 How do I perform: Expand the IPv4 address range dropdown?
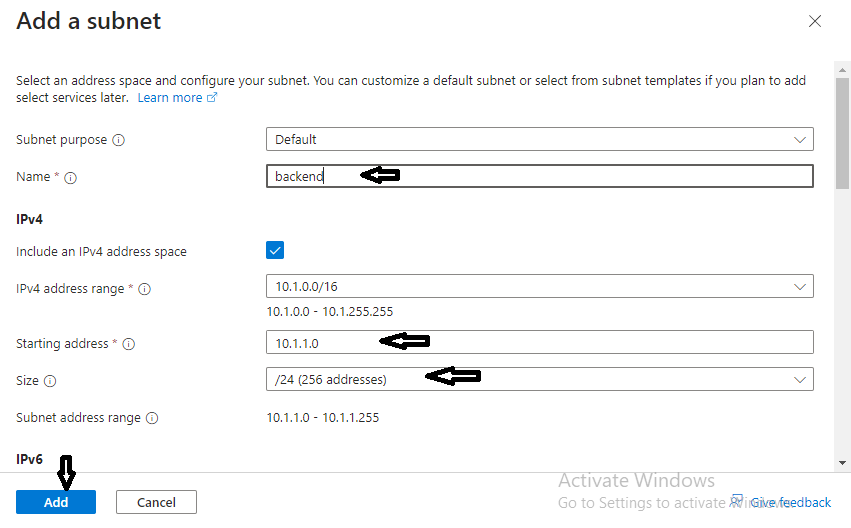[539, 288]
